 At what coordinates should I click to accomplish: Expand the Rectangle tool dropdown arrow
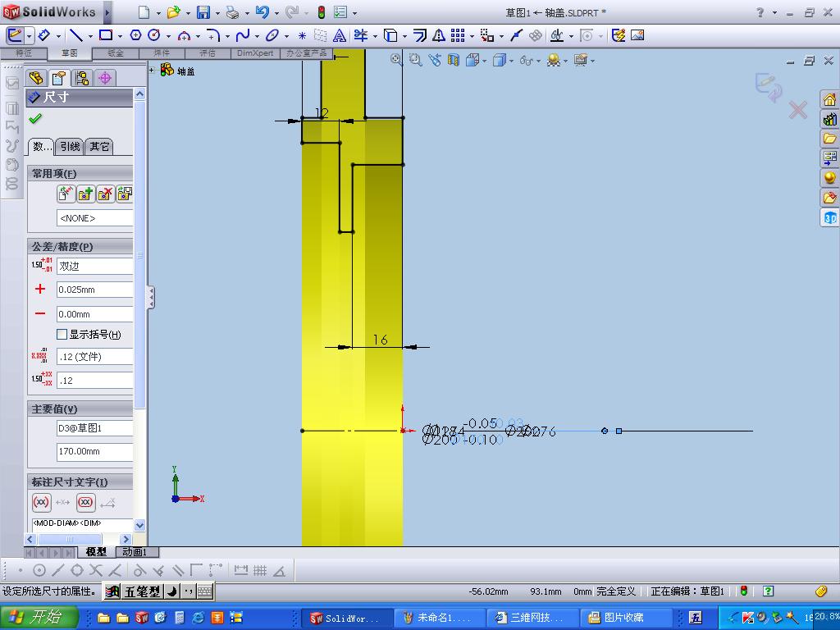pos(120,36)
